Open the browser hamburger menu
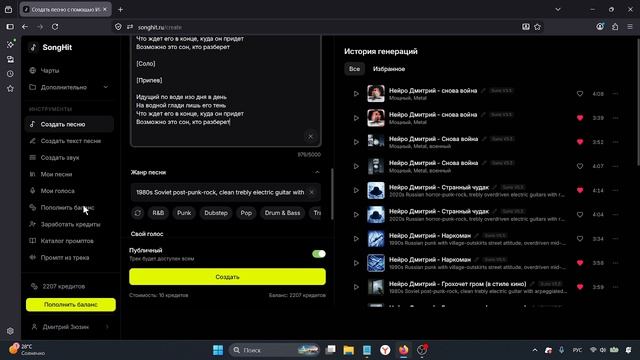640x360 pixels. (x=630, y=27)
